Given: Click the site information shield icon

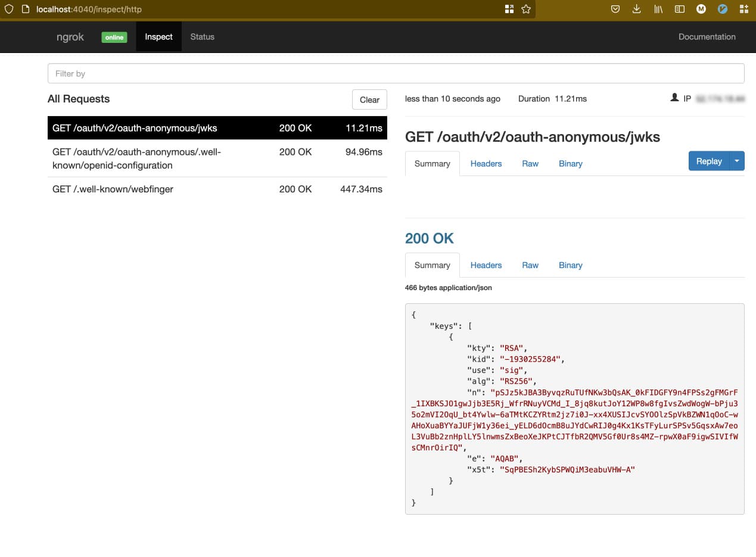Looking at the screenshot, I should (x=9, y=9).
